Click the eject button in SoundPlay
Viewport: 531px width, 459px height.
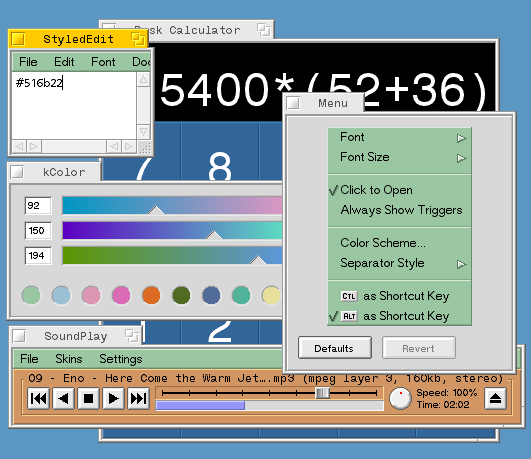(495, 398)
